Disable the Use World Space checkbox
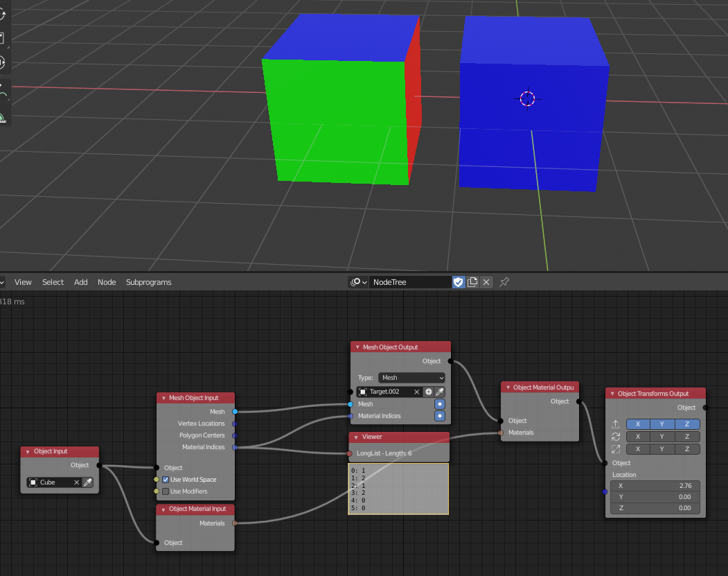The width and height of the screenshot is (728, 576). (165, 479)
